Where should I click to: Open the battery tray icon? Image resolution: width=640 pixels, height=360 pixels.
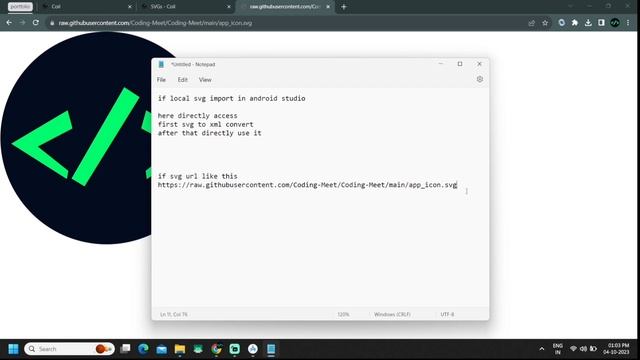coord(593,349)
